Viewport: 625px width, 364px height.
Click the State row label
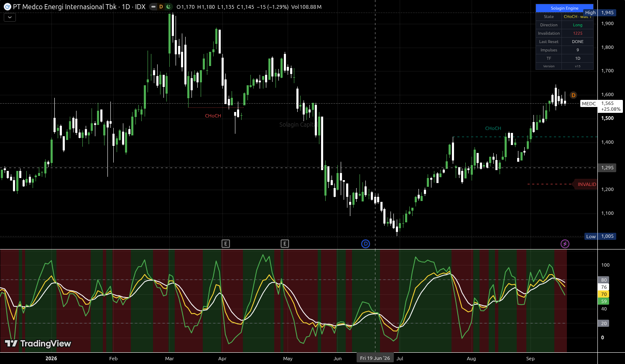549,17
